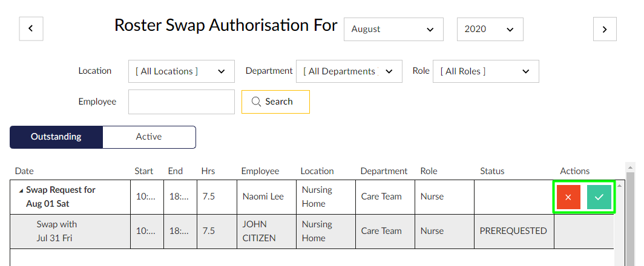Open the 2020 year dropdown

(x=490, y=29)
